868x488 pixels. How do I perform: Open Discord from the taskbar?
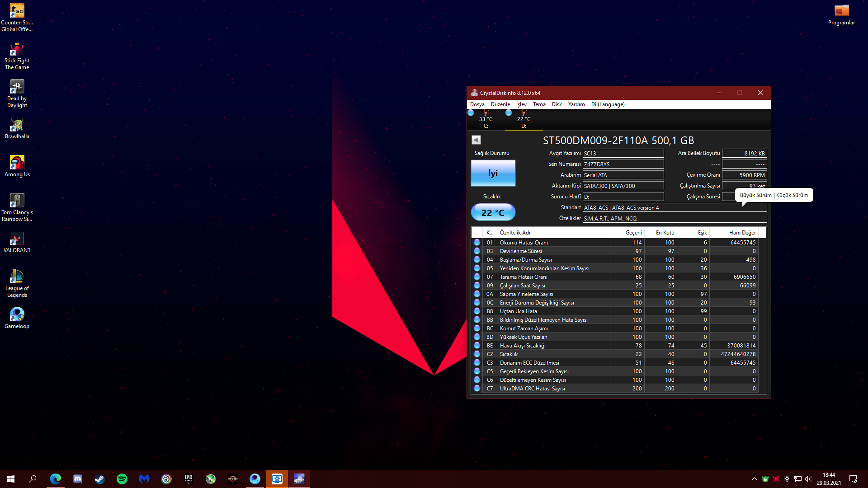click(78, 479)
